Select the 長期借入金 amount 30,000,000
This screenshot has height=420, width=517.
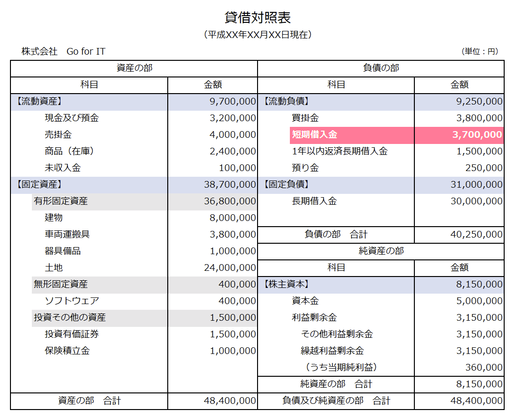[480, 201]
